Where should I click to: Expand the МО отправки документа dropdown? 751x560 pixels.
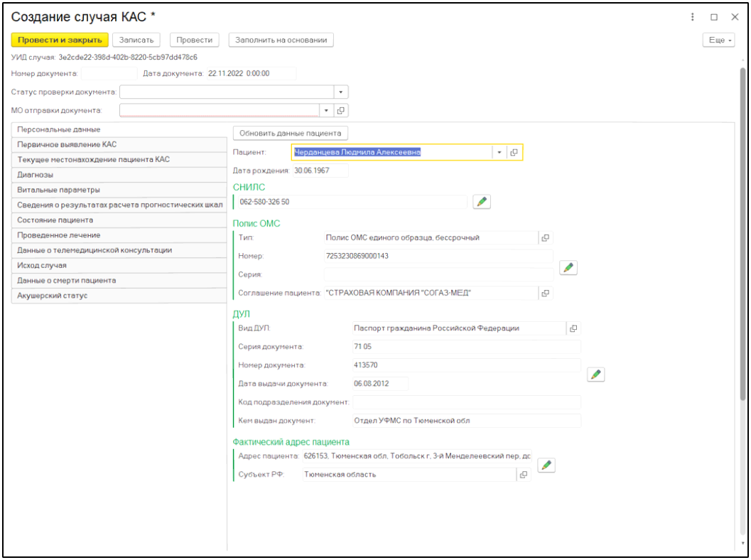point(326,110)
